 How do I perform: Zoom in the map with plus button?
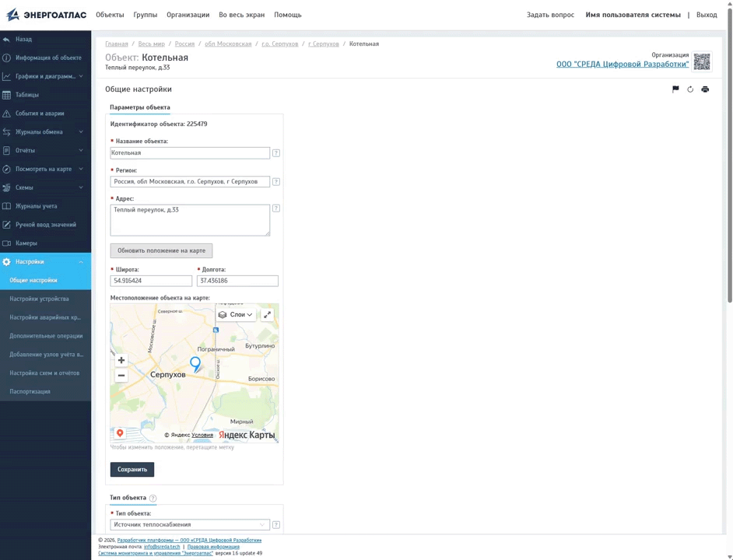121,360
